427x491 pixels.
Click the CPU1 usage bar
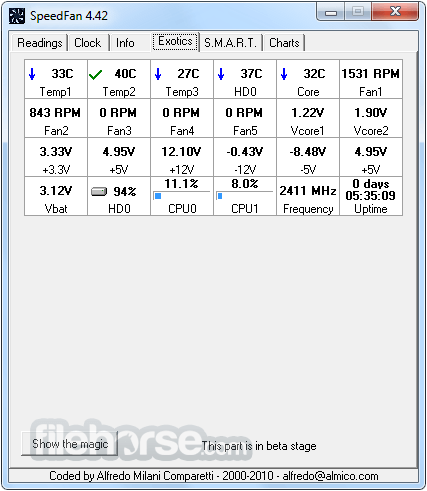coord(245,196)
